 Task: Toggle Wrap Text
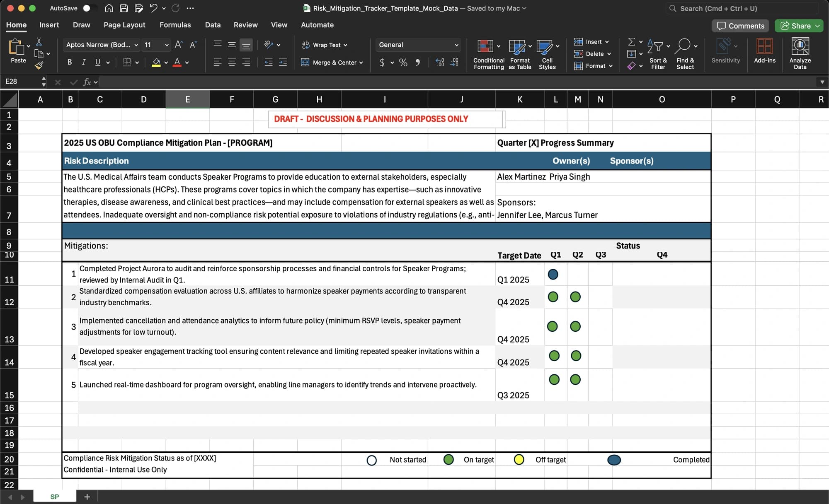pos(325,45)
